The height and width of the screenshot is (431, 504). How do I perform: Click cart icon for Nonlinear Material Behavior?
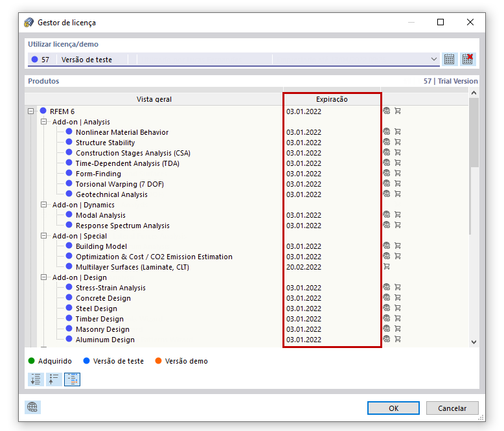click(398, 132)
